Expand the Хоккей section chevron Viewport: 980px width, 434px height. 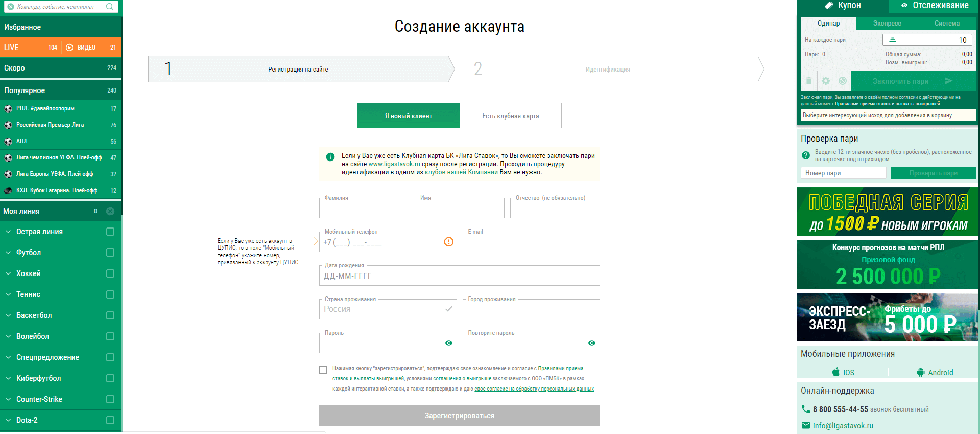click(x=8, y=273)
